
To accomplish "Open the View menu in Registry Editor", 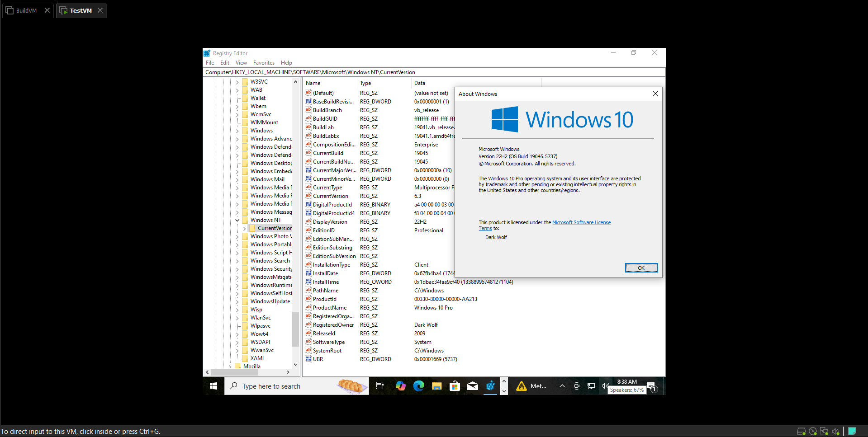I will [241, 63].
